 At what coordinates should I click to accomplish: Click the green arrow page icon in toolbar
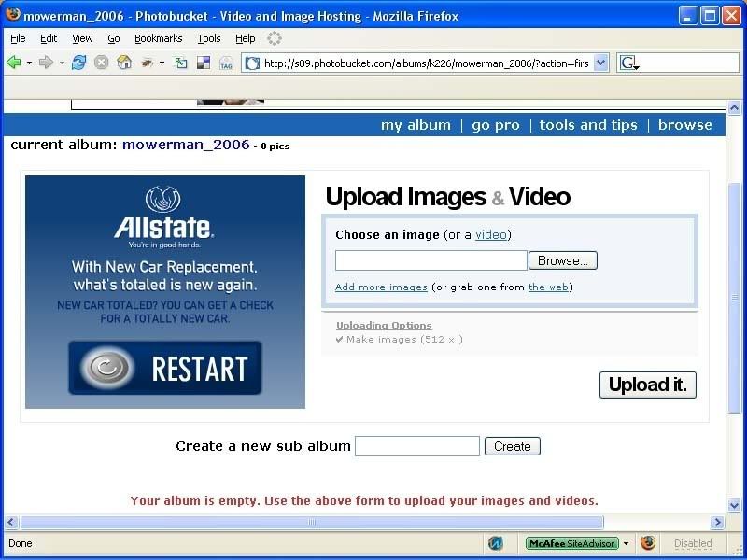pyautogui.click(x=180, y=63)
